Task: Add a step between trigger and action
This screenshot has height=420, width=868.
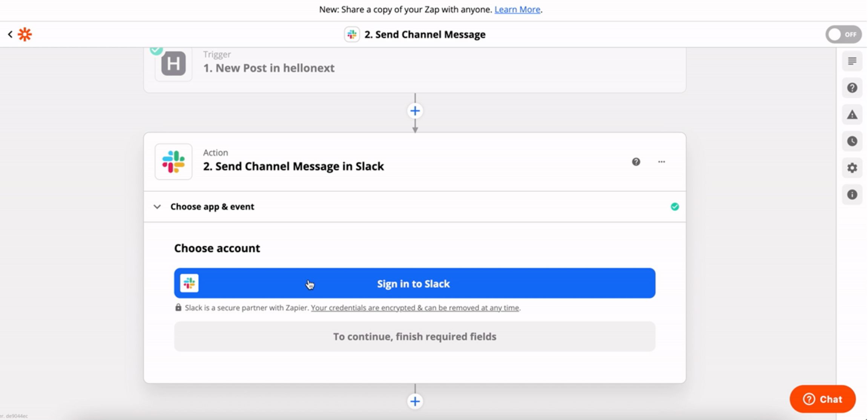Action: click(415, 111)
